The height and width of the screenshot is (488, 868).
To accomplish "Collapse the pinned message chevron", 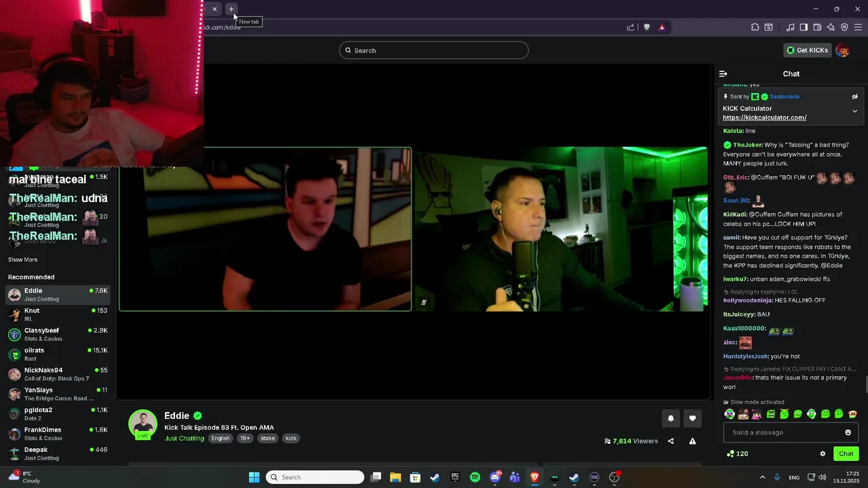I will 854,110.
